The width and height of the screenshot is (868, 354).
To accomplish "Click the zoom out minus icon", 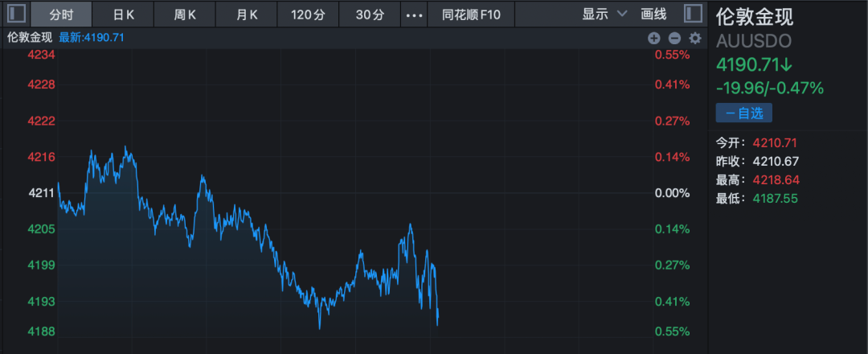I will click(674, 38).
